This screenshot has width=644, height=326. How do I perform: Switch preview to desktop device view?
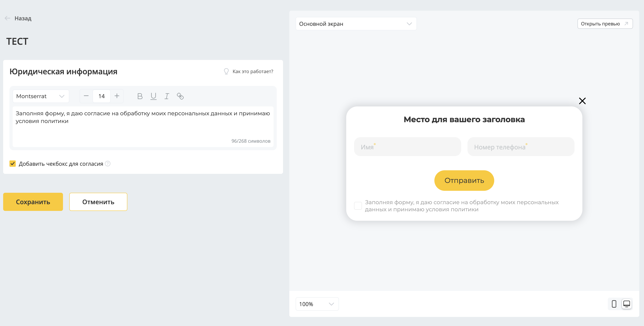click(x=626, y=304)
